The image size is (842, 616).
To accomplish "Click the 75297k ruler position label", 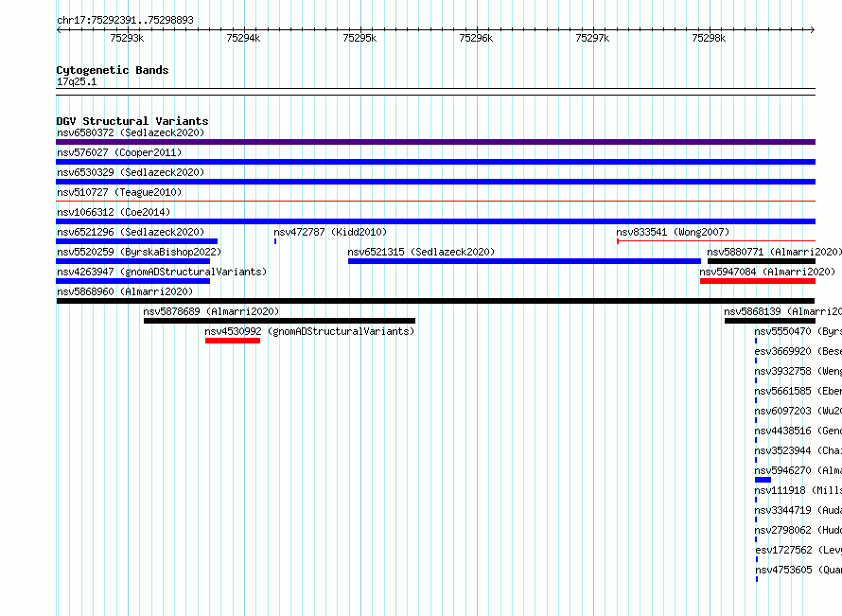I will tap(592, 38).
